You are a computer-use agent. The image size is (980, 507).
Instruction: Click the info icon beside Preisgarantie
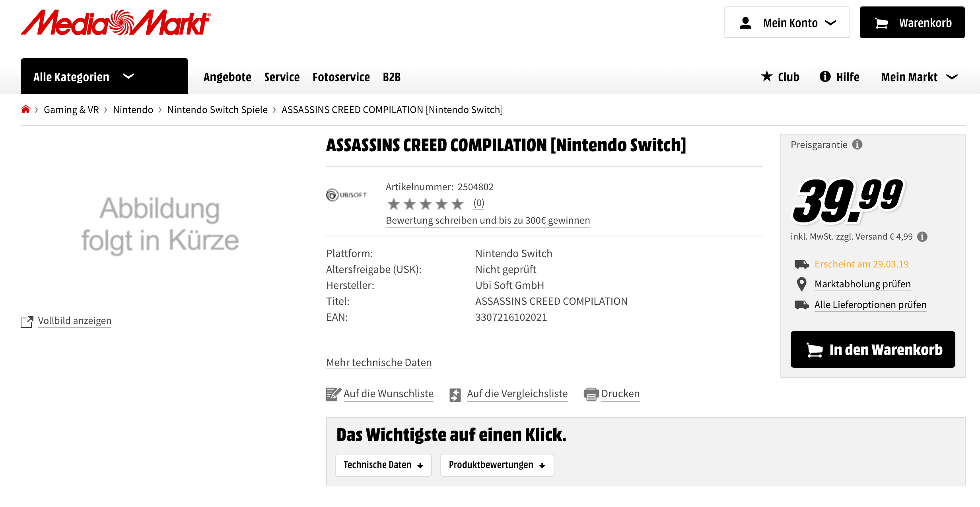(857, 144)
